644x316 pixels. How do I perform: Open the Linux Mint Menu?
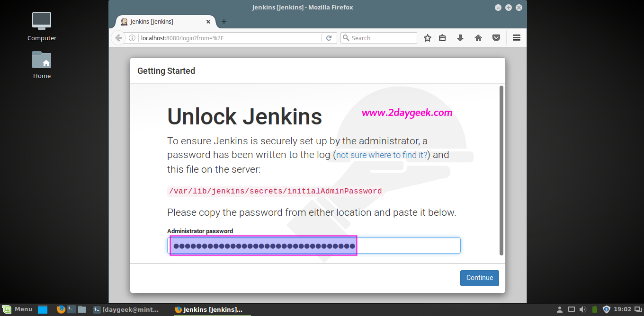coord(18,309)
